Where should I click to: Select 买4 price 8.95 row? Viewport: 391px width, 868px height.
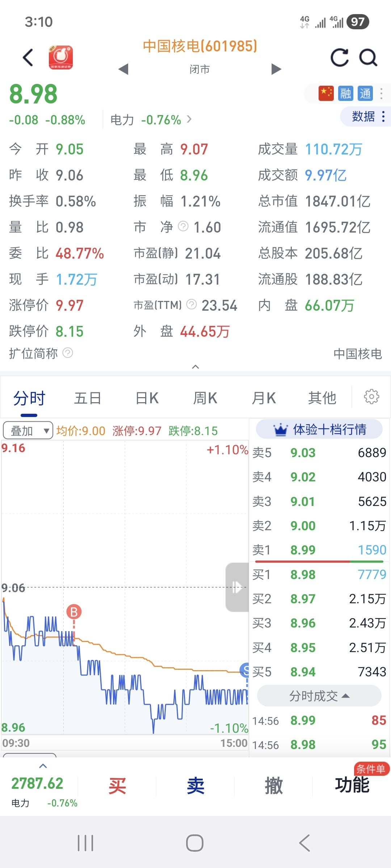319,647
